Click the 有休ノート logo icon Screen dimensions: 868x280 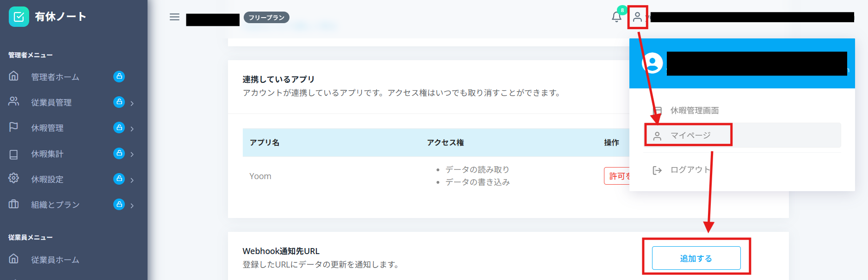(19, 17)
